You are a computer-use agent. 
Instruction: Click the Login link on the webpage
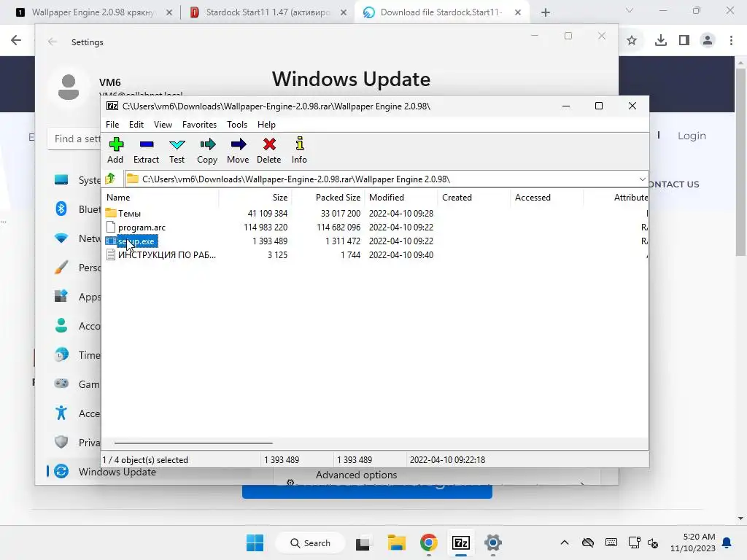(x=692, y=136)
